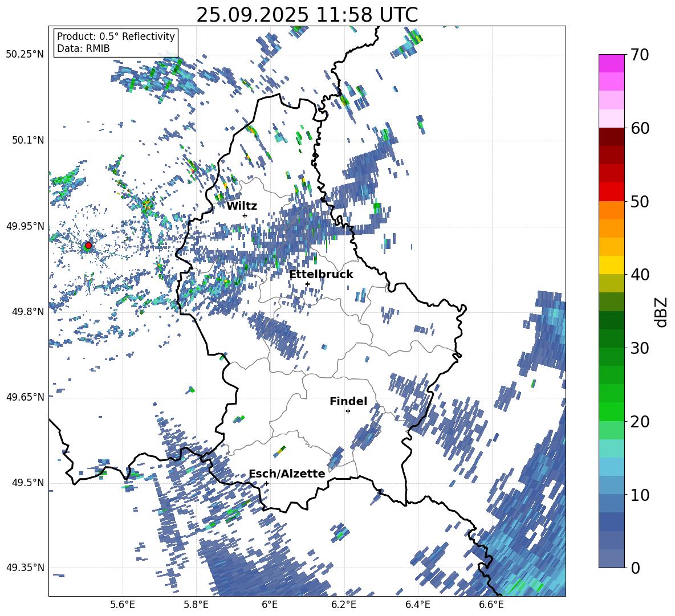675x616 pixels.
Task: Click the 6.4°E longitude label
Action: pyautogui.click(x=417, y=605)
